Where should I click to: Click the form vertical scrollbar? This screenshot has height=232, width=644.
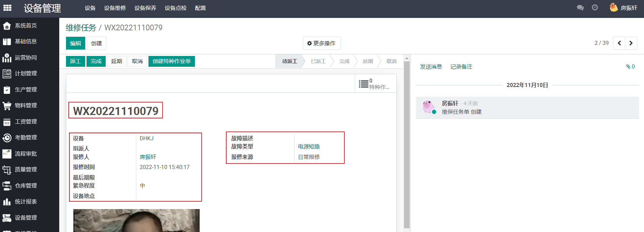pos(407,142)
